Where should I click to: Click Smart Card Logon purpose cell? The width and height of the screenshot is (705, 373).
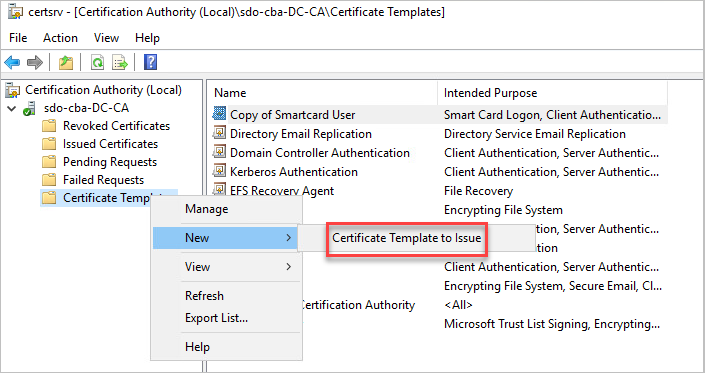click(553, 115)
